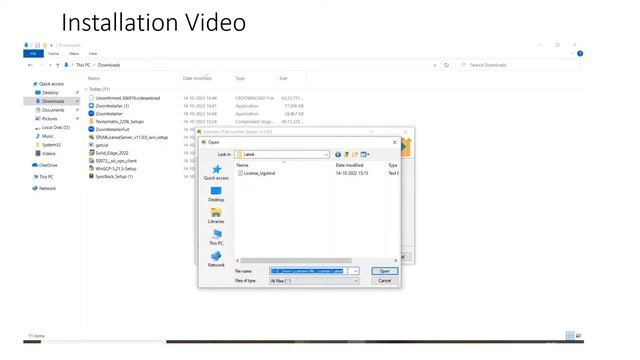The width and height of the screenshot is (640, 360).
Task: Click the Open dialog horizontal scrollbar thumb
Action: point(296,260)
